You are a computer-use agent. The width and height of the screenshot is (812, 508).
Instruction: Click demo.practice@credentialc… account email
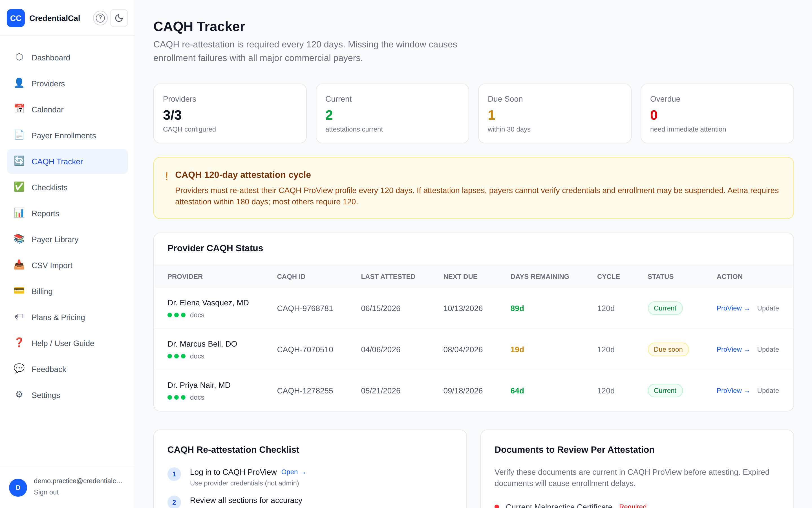[78, 481]
